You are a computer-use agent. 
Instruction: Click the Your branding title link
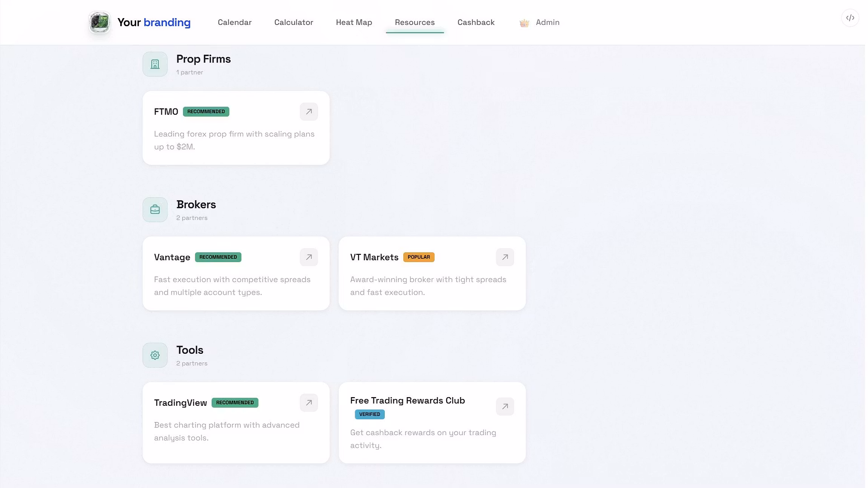pyautogui.click(x=154, y=22)
